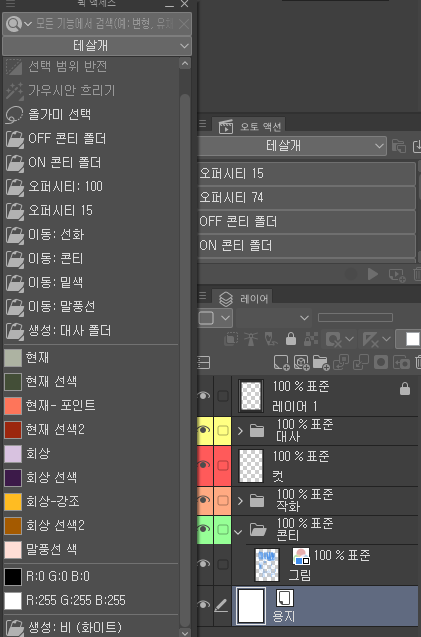Check the selection box for 레이어 1
The image size is (421, 637).
(222, 396)
